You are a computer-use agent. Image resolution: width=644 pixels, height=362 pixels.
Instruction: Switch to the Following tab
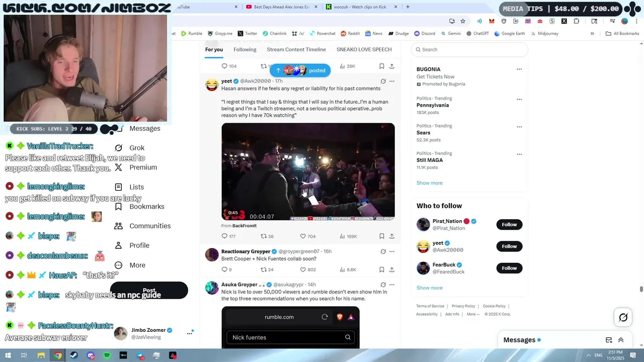pyautogui.click(x=245, y=49)
